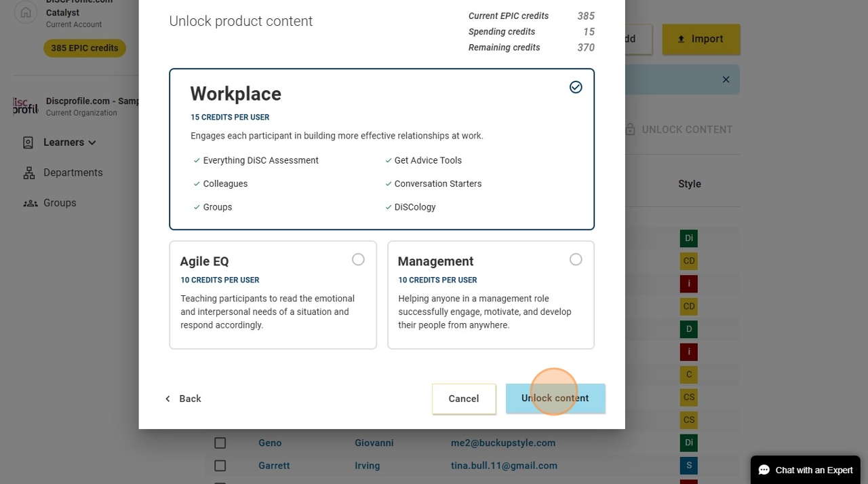This screenshot has height=484, width=868.
Task: Click the Remaining credits value 370
Action: [x=586, y=48]
